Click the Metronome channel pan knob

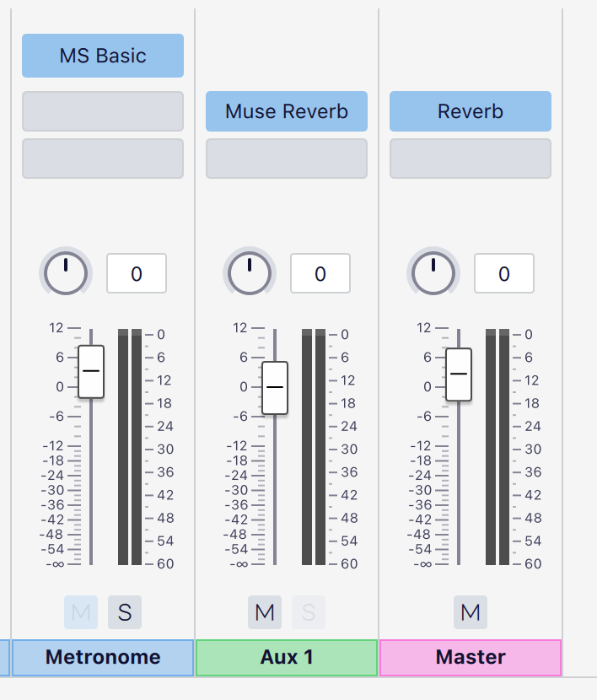point(65,273)
